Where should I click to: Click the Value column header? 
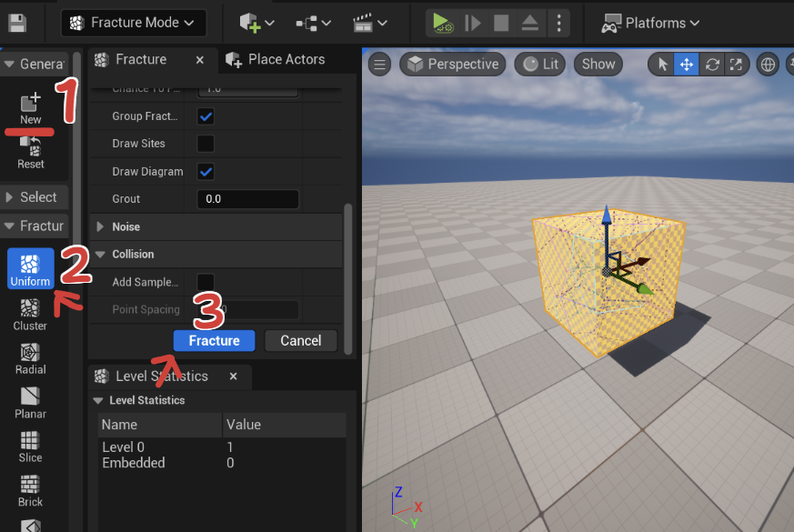285,425
